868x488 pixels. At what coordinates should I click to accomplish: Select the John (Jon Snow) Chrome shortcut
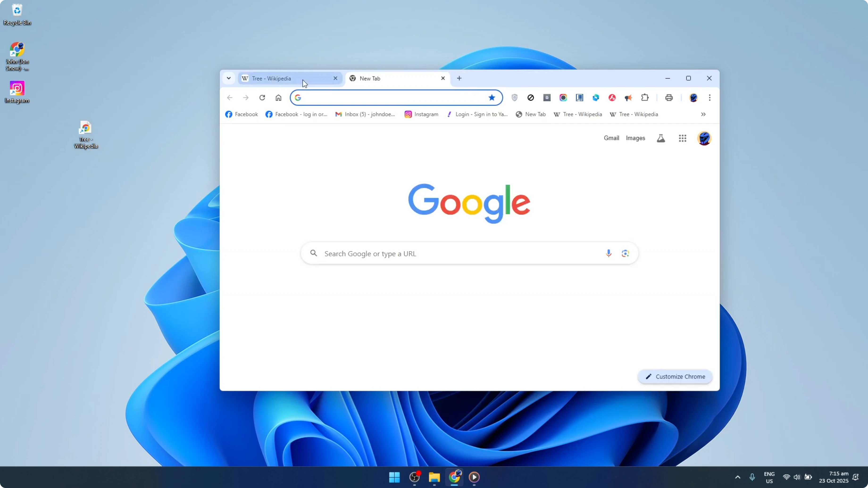[x=17, y=56]
